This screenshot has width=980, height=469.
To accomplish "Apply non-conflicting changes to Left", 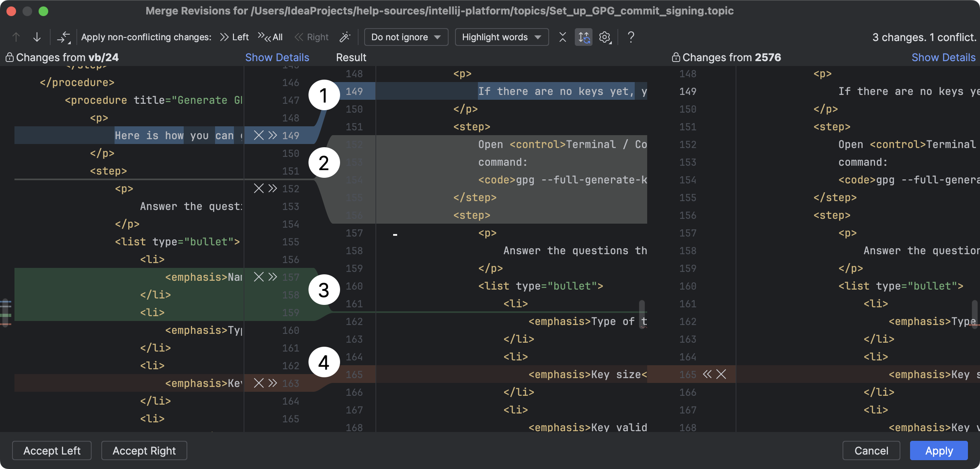I will pyautogui.click(x=235, y=37).
